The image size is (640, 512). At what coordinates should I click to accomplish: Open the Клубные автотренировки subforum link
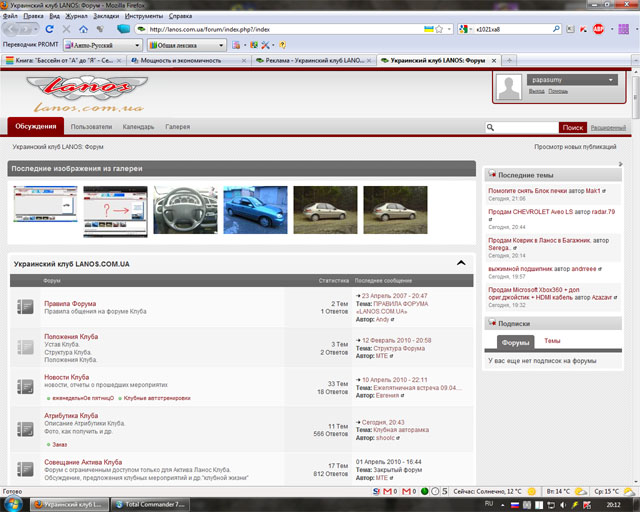click(157, 398)
